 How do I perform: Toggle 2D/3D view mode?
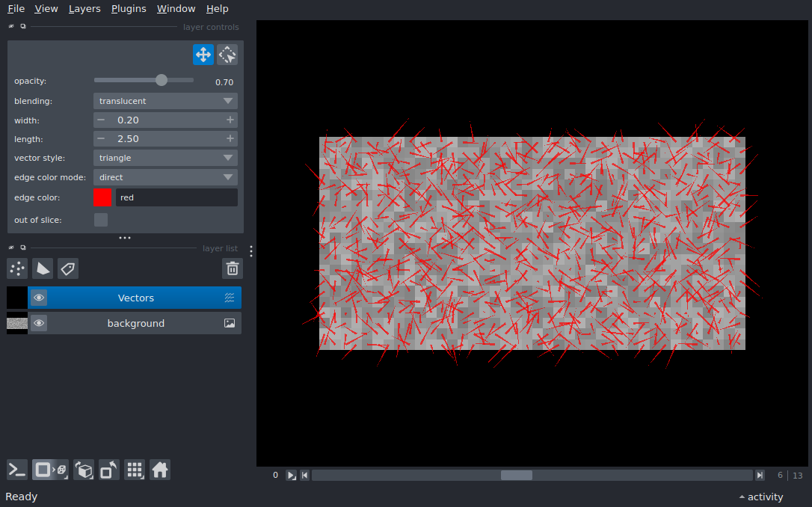coord(50,470)
